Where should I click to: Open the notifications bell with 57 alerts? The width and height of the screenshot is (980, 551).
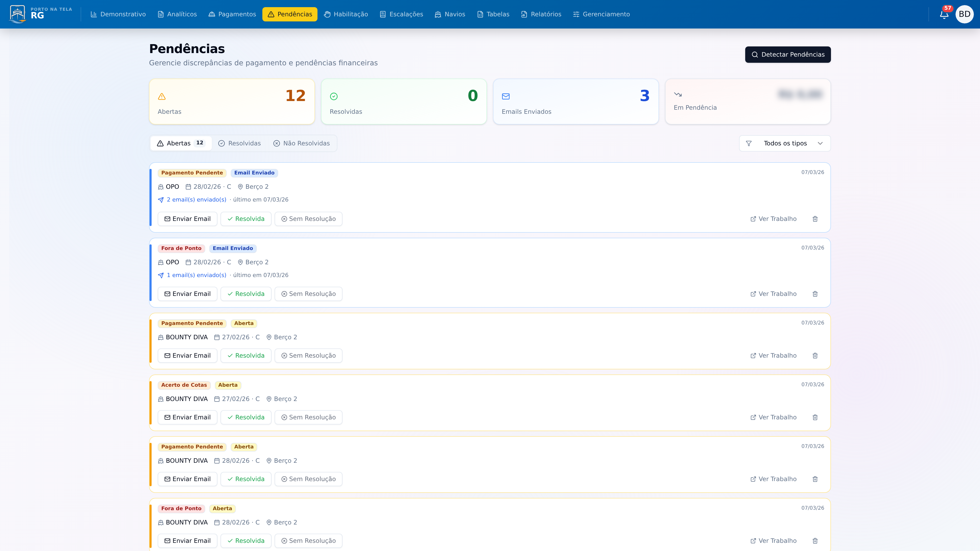point(944,14)
